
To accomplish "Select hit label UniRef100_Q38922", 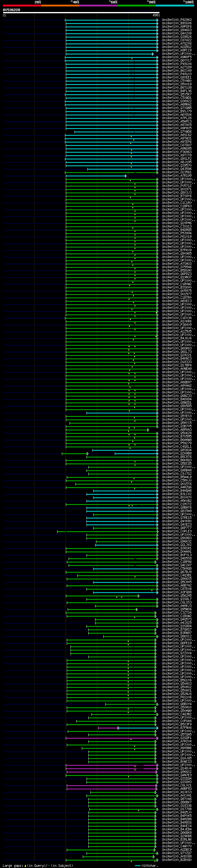I will point(176,101).
